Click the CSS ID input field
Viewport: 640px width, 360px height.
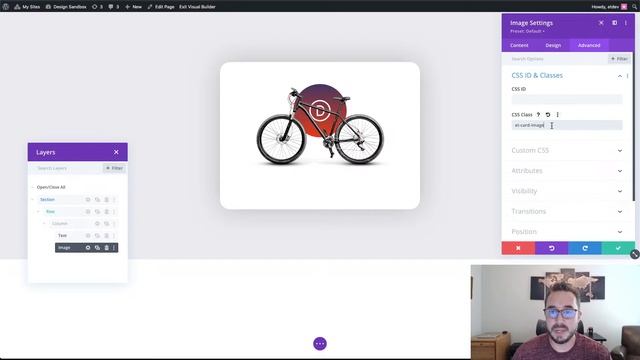(567, 99)
